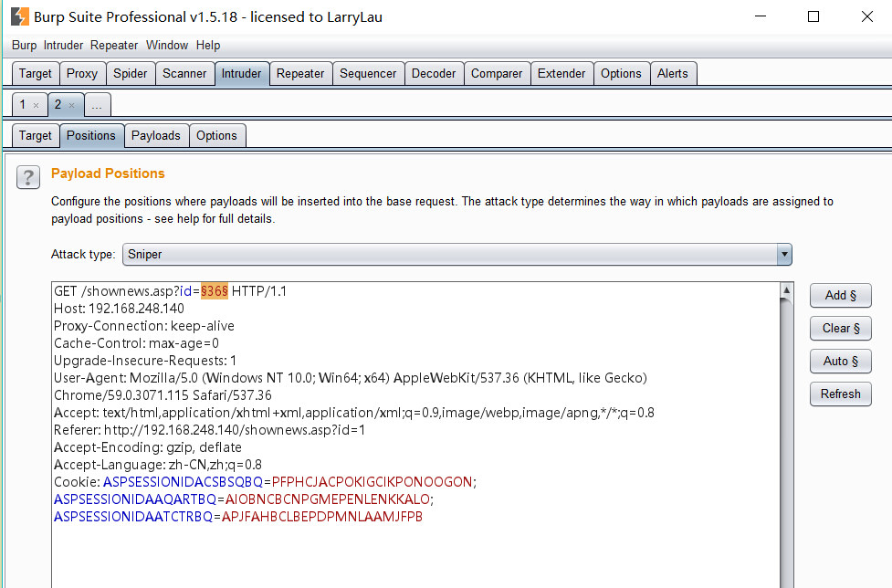The height and width of the screenshot is (588, 892).
Task: Switch to the Comparer tab
Action: point(497,73)
